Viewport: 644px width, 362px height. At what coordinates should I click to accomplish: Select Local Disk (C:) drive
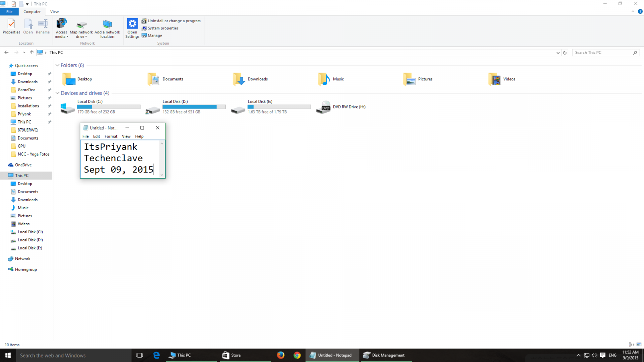pyautogui.click(x=100, y=107)
